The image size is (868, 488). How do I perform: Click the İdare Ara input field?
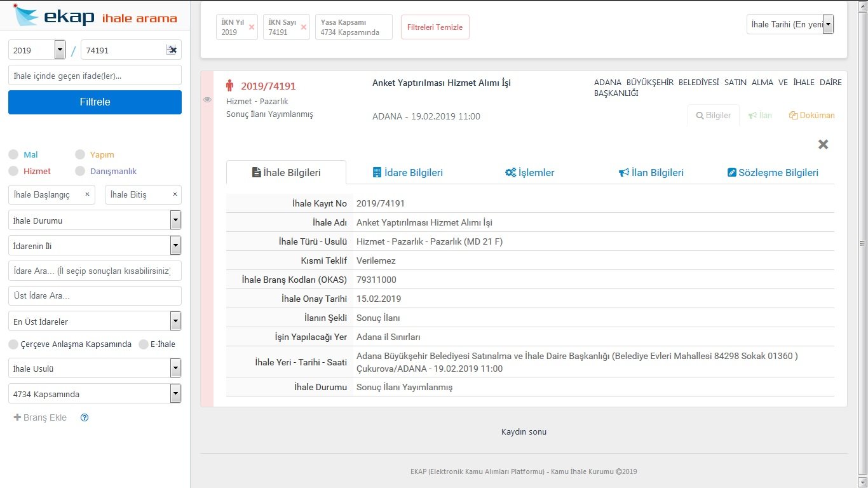(x=95, y=271)
